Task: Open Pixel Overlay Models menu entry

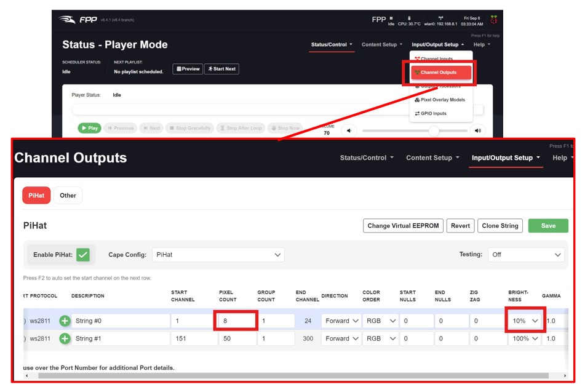Action: click(440, 100)
